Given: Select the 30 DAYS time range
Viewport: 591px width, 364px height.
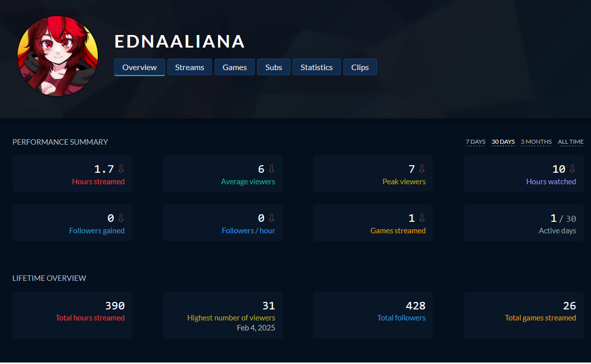Looking at the screenshot, I should pyautogui.click(x=503, y=142).
